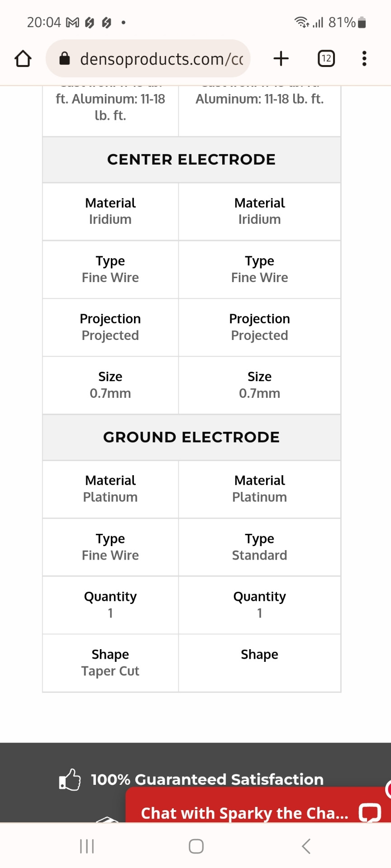391x868 pixels.
Task: Tap the Android back arrow button
Action: tap(306, 846)
